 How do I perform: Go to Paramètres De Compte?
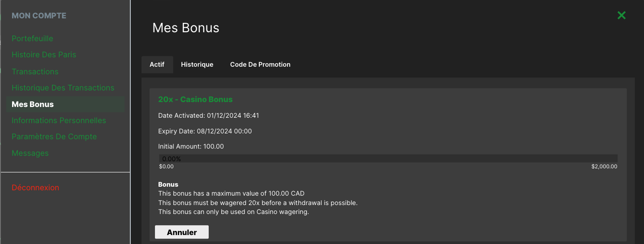[54, 137]
